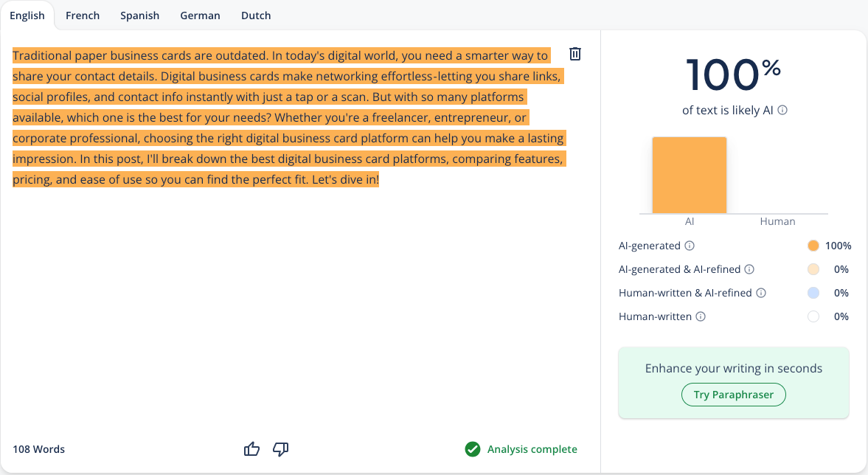
Task: Click the '108 Words' counter
Action: click(x=39, y=449)
